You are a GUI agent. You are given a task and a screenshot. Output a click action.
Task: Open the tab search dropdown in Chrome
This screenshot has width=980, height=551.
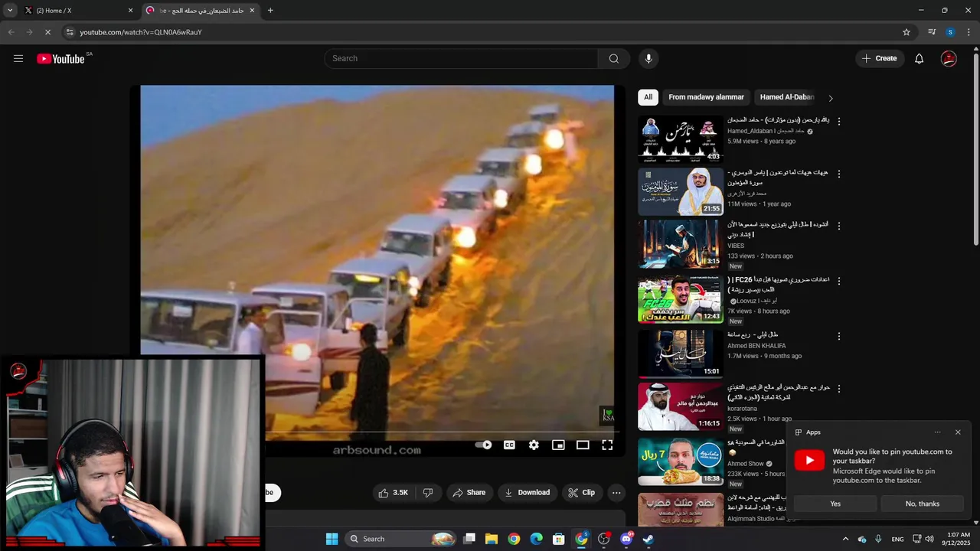[10, 11]
